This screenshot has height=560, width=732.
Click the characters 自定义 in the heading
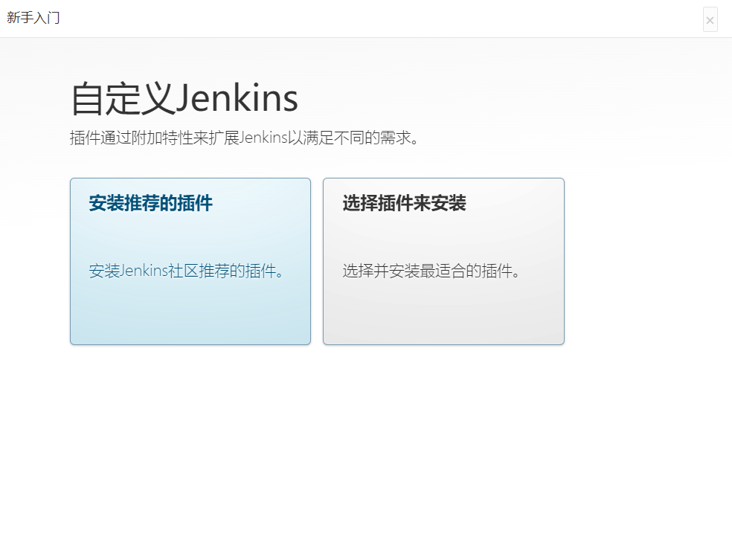point(122,98)
